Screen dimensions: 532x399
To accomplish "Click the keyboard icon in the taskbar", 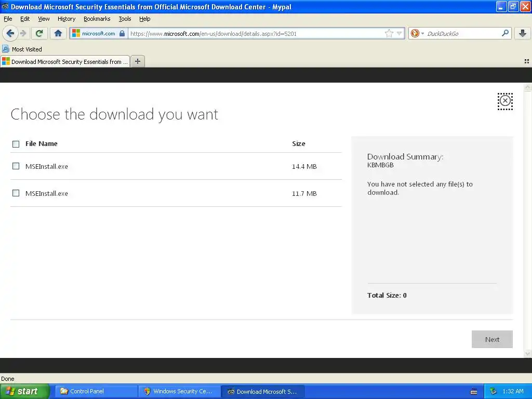I will [474, 392].
